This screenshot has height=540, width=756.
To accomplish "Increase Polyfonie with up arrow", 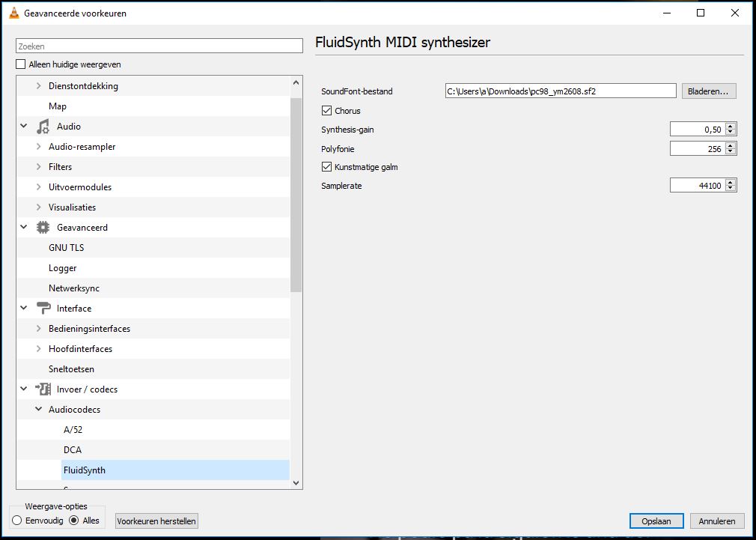I will [x=731, y=146].
